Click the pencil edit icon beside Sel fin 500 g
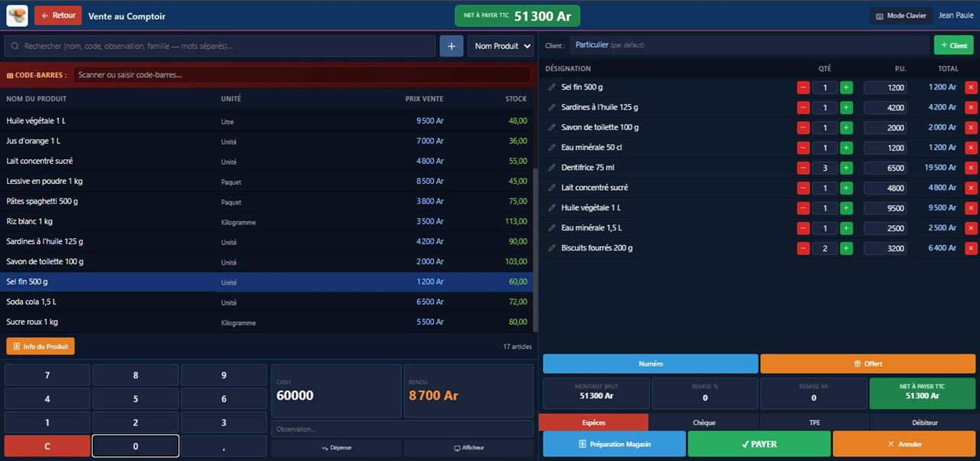980x461 pixels. coord(551,87)
